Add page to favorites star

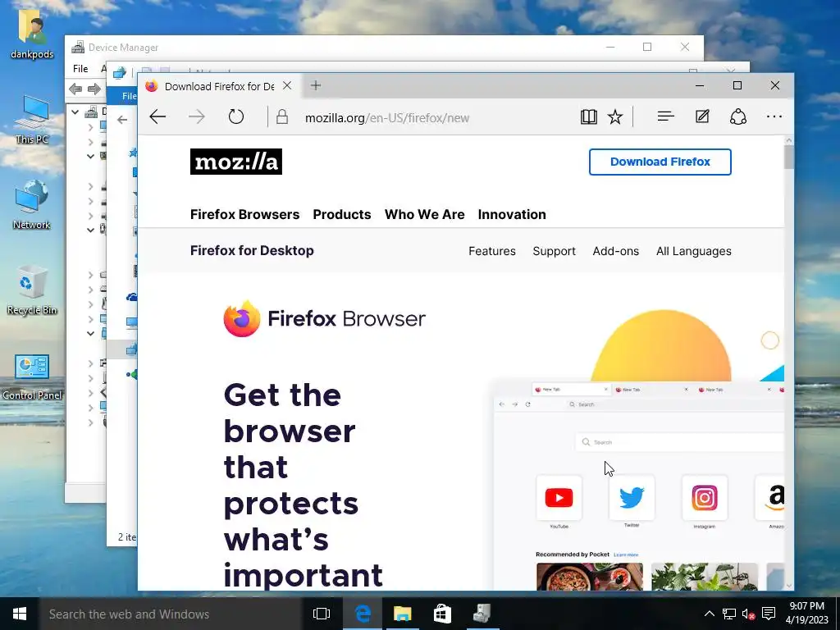coord(615,116)
